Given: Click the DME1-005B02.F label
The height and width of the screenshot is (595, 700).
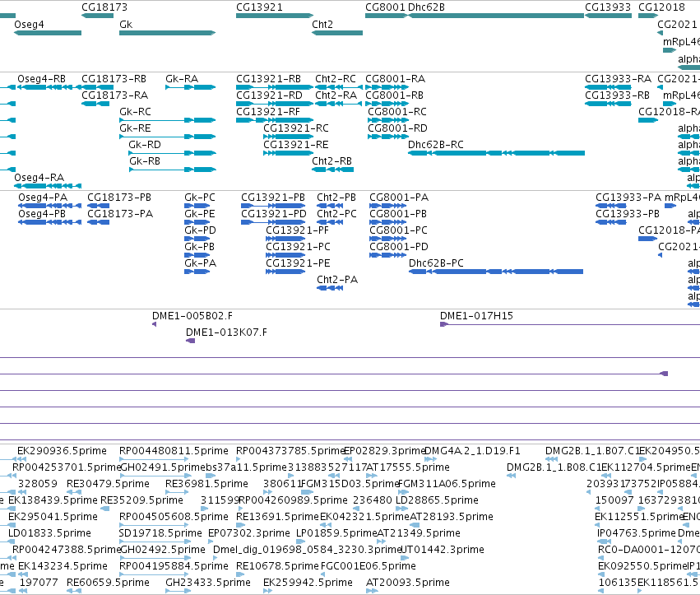Looking at the screenshot, I should click(x=192, y=316).
